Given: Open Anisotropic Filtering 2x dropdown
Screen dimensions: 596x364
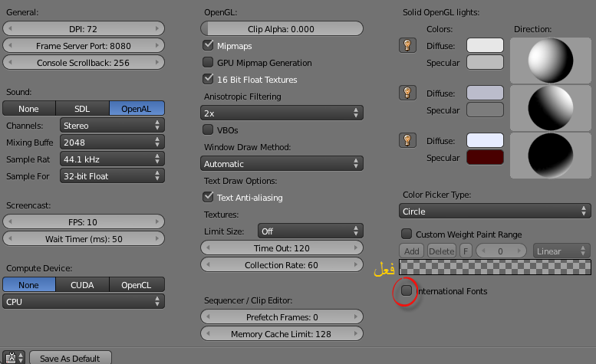Looking at the screenshot, I should coord(282,113).
